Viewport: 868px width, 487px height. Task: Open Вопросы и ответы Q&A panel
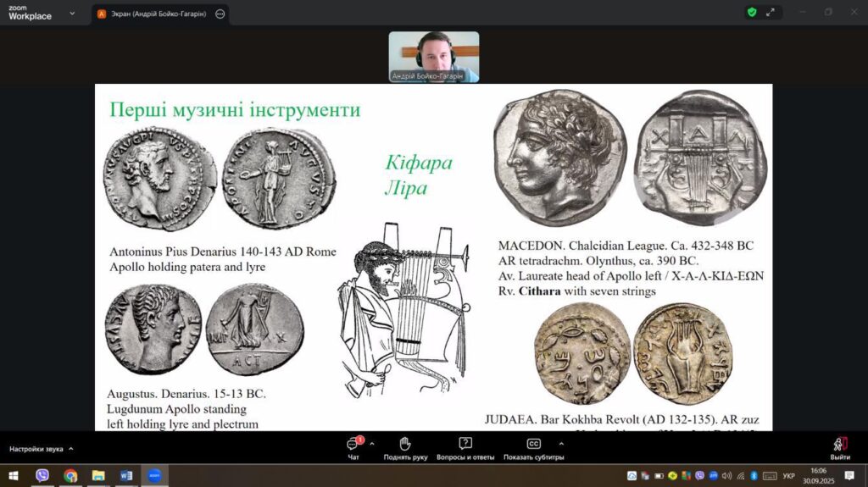pyautogui.click(x=465, y=446)
